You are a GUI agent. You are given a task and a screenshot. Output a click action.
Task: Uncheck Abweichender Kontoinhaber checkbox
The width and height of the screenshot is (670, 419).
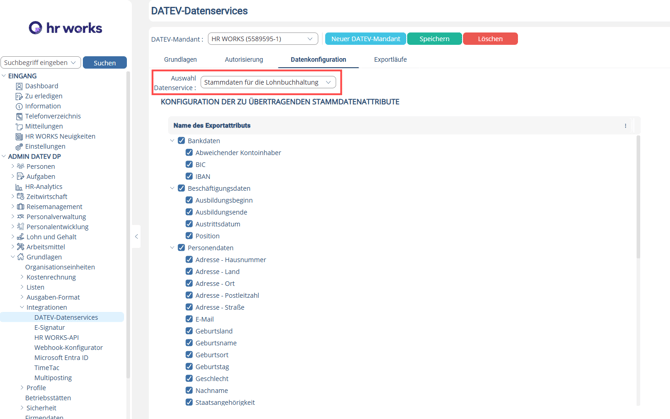click(189, 152)
